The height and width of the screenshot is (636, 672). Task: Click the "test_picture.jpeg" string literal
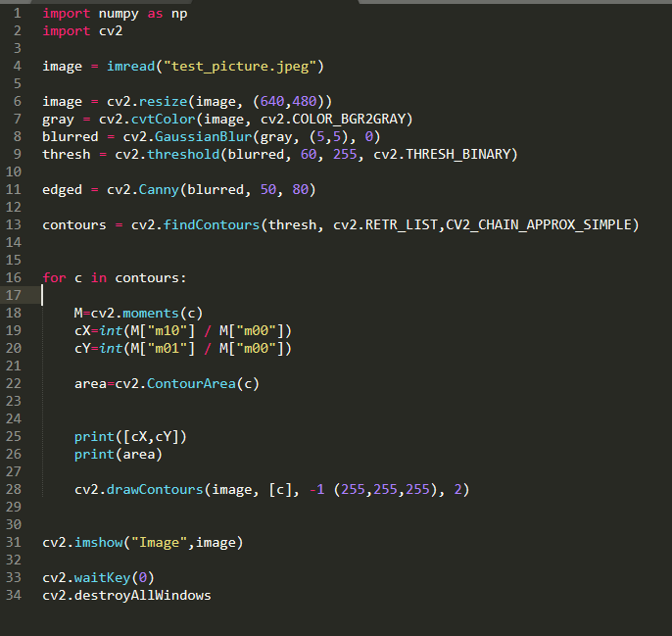click(240, 67)
